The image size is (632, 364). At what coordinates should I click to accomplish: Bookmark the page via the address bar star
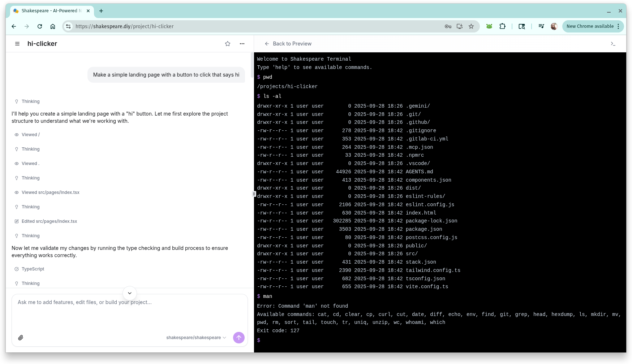(x=471, y=26)
